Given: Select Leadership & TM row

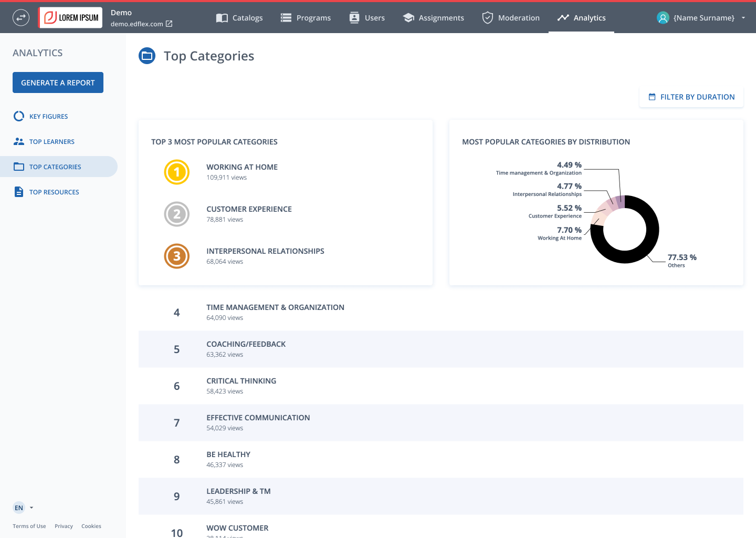Looking at the screenshot, I should (441, 496).
